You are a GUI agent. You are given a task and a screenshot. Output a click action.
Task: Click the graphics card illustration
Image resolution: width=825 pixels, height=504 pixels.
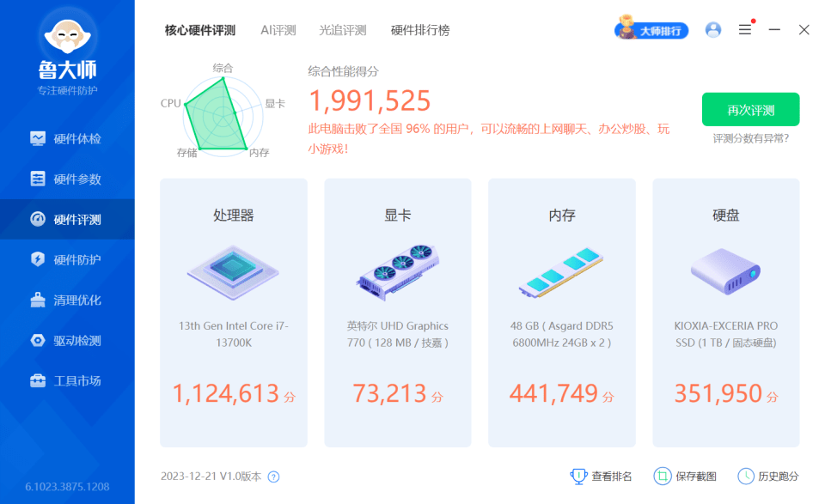pos(398,272)
